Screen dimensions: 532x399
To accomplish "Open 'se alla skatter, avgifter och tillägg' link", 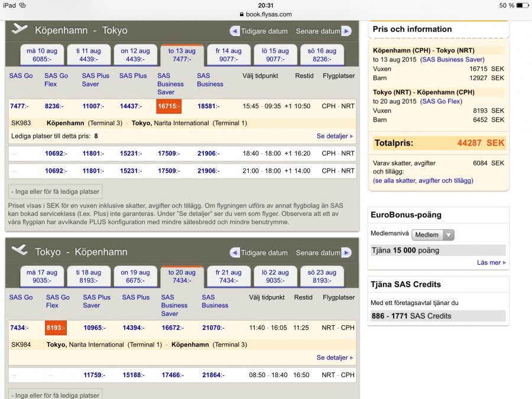I will pyautogui.click(x=423, y=180).
